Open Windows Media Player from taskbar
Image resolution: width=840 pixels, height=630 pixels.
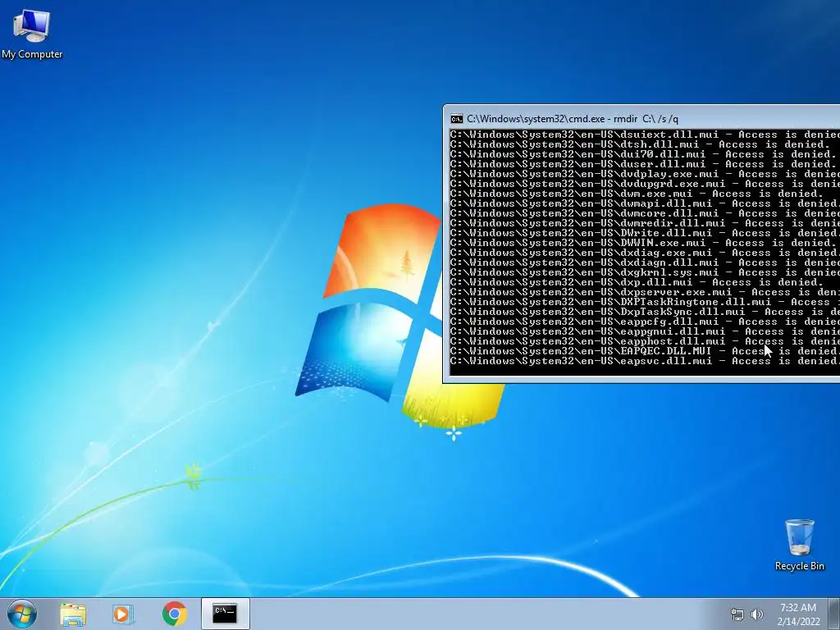point(123,614)
